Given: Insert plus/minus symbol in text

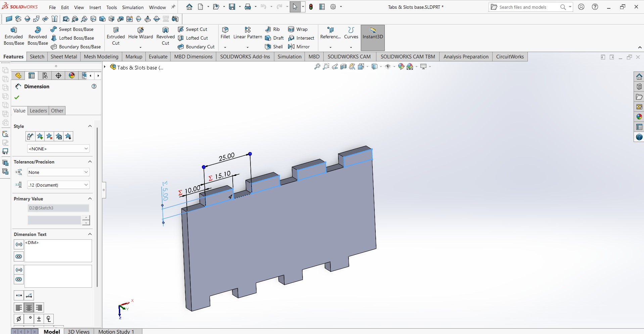Looking at the screenshot, I should [x=39, y=319].
